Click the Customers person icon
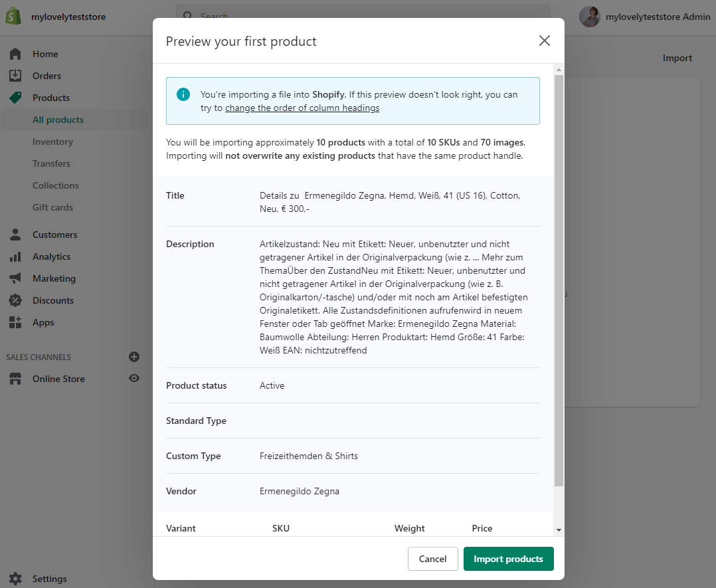The width and height of the screenshot is (716, 588). click(15, 235)
